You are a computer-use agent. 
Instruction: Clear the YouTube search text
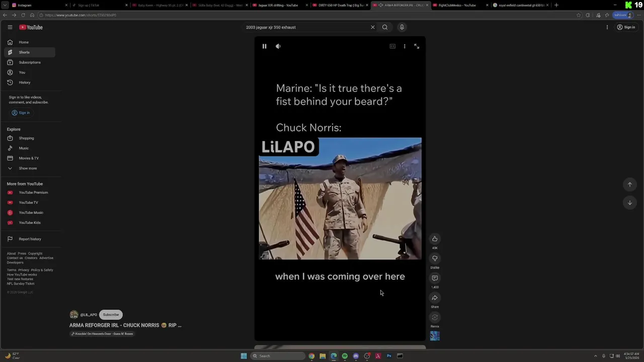pos(373,27)
